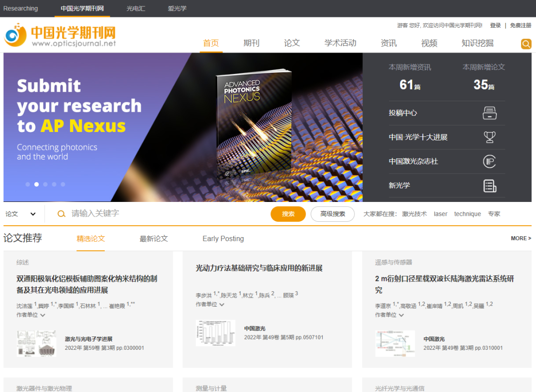Click the 遥感与传感器 category label
Image resolution: width=536 pixels, height=392 pixels.
[x=394, y=262]
